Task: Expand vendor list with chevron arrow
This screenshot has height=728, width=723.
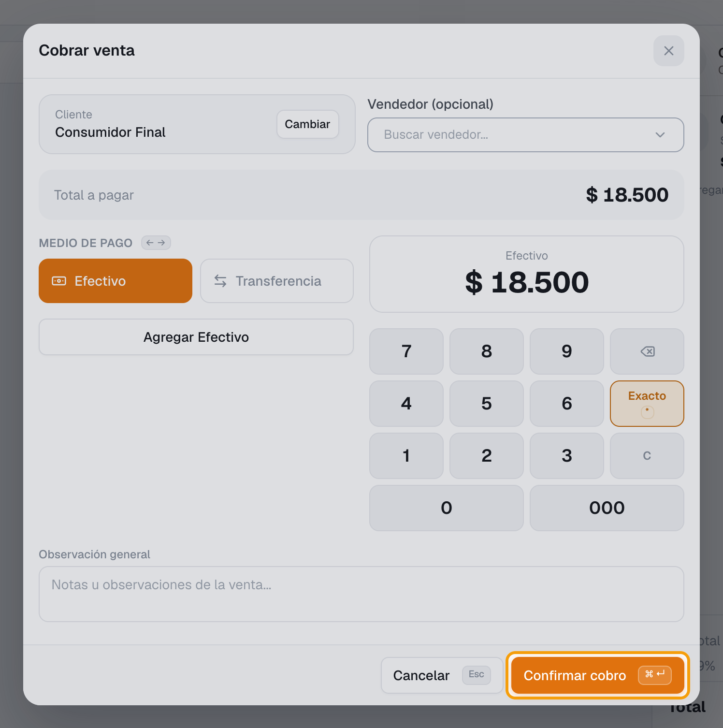Action: click(x=660, y=135)
